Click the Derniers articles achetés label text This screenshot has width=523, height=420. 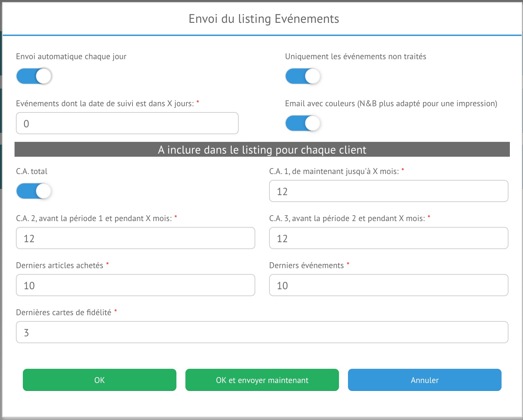coord(59,266)
